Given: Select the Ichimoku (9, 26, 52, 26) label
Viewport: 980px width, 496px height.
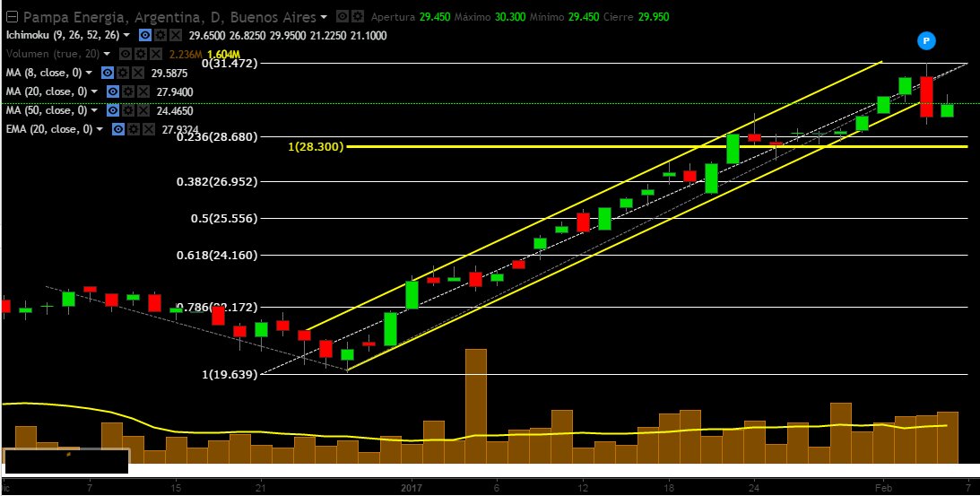Looking at the screenshot, I should click(x=64, y=36).
